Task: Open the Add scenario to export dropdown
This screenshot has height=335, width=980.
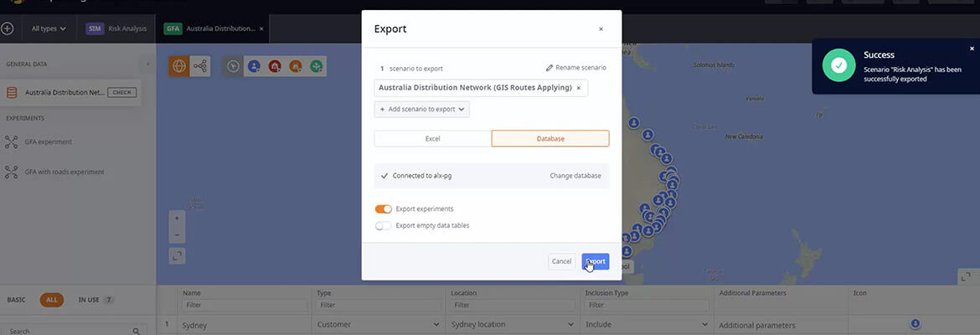Action: pyautogui.click(x=421, y=109)
